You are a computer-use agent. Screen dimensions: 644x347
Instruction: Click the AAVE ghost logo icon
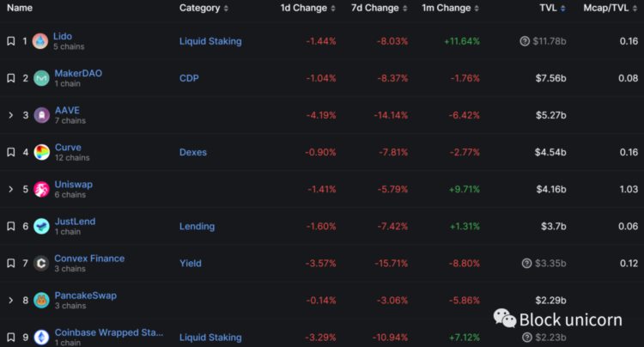[40, 115]
